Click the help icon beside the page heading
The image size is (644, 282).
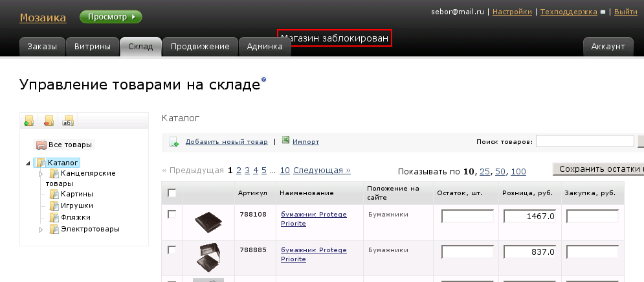[263, 79]
